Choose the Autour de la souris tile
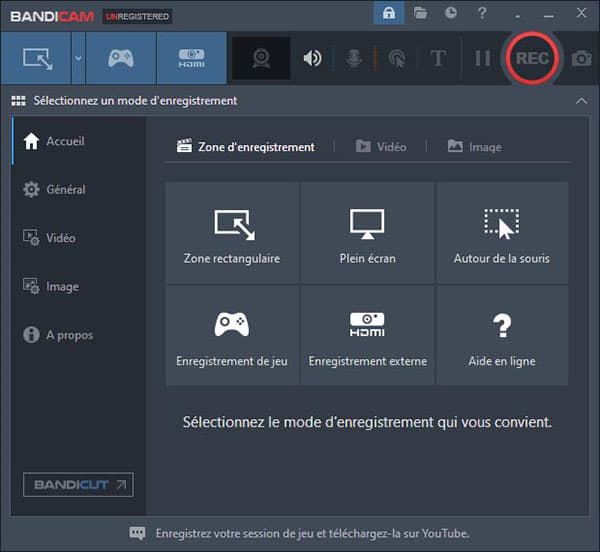600x552 pixels. [x=502, y=233]
